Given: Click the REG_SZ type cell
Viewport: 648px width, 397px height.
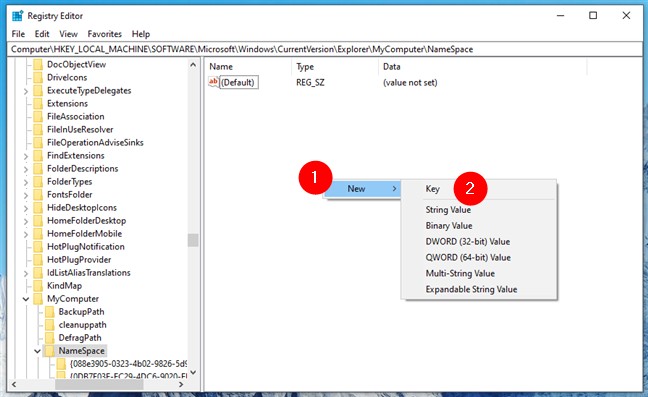Looking at the screenshot, I should pyautogui.click(x=310, y=82).
